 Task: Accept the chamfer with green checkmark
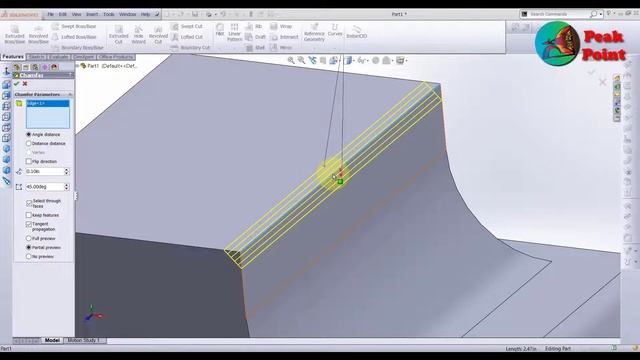pos(17,84)
